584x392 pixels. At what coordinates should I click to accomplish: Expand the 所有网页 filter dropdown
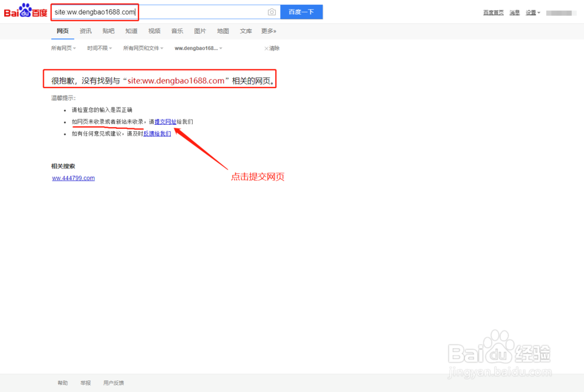pos(63,48)
